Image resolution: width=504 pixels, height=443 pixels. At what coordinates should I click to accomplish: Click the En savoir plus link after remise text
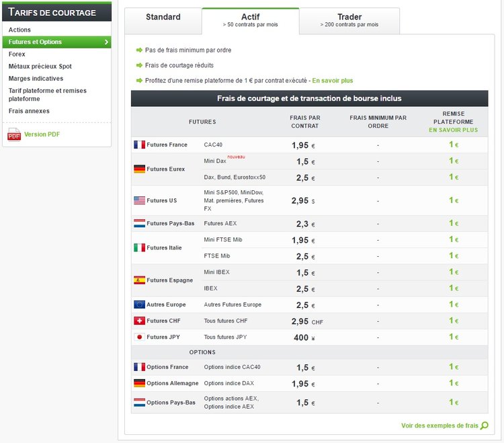coord(332,81)
